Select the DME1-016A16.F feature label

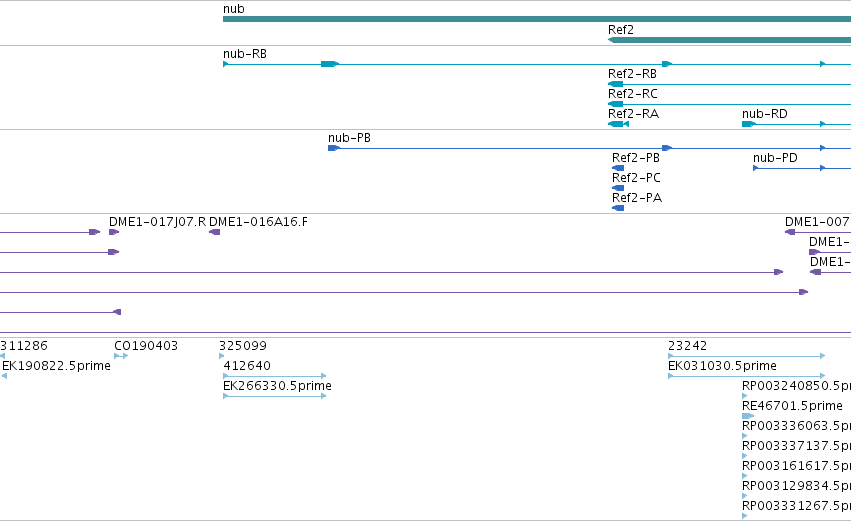(258, 222)
